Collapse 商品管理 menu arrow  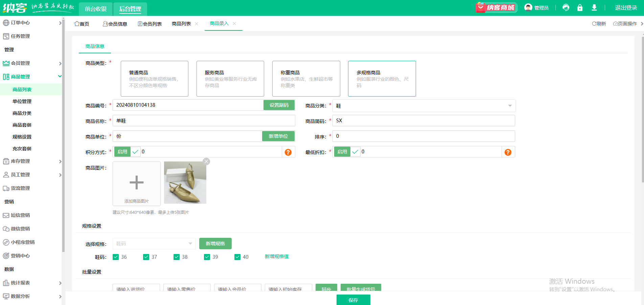click(60, 76)
